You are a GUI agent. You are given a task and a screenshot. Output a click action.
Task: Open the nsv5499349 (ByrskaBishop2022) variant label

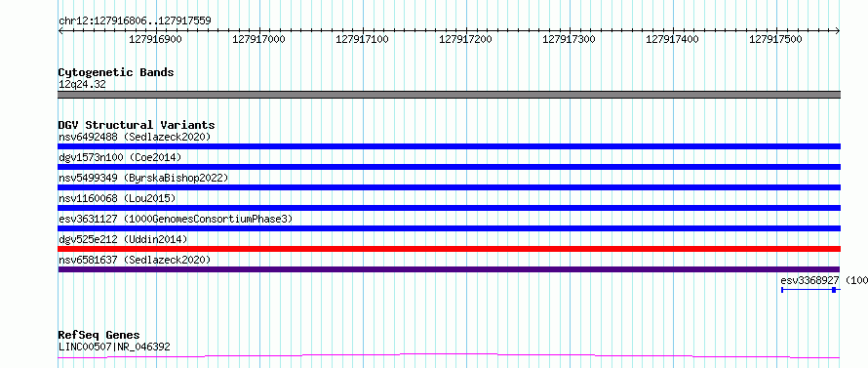(143, 178)
